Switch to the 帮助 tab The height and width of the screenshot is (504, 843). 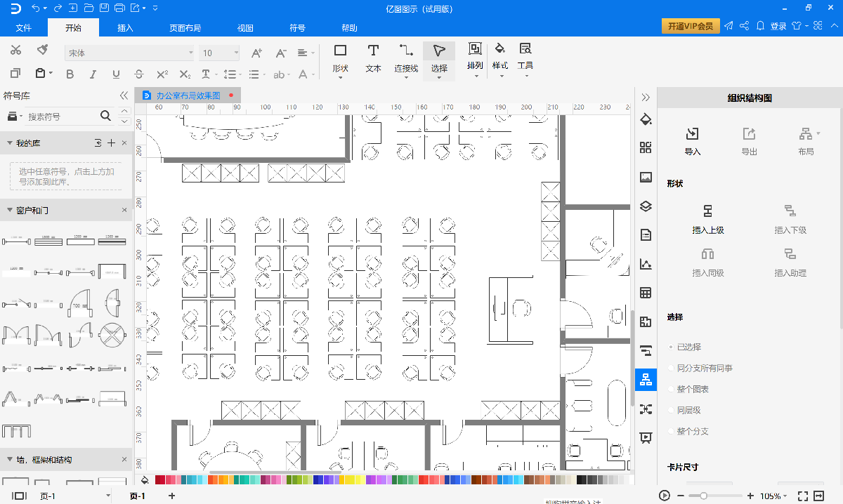[349, 28]
